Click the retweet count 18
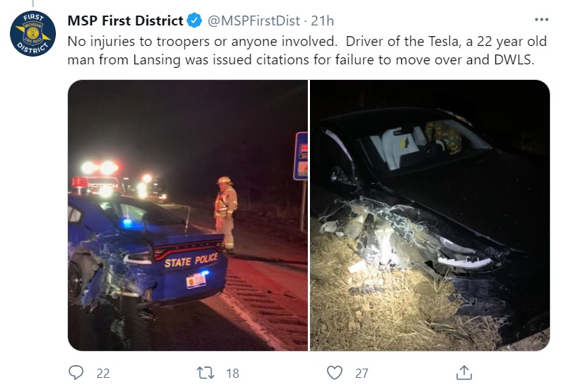This screenshot has width=564, height=392. pyautogui.click(x=233, y=374)
